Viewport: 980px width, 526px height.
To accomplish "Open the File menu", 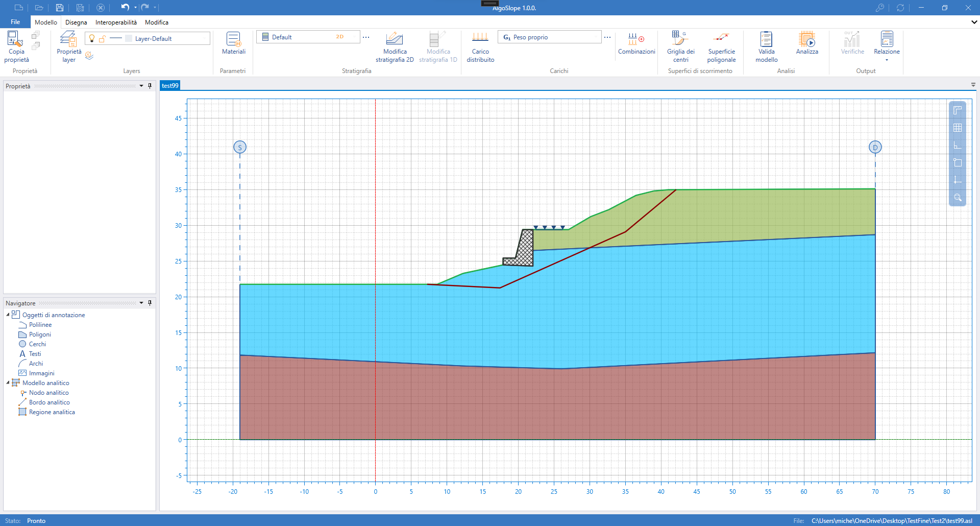I will pyautogui.click(x=15, y=22).
